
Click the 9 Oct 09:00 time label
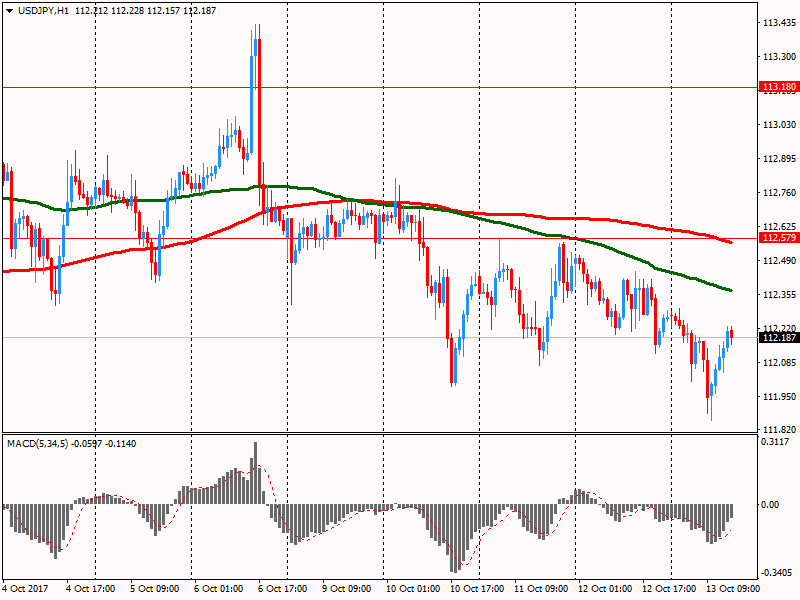pos(347,589)
